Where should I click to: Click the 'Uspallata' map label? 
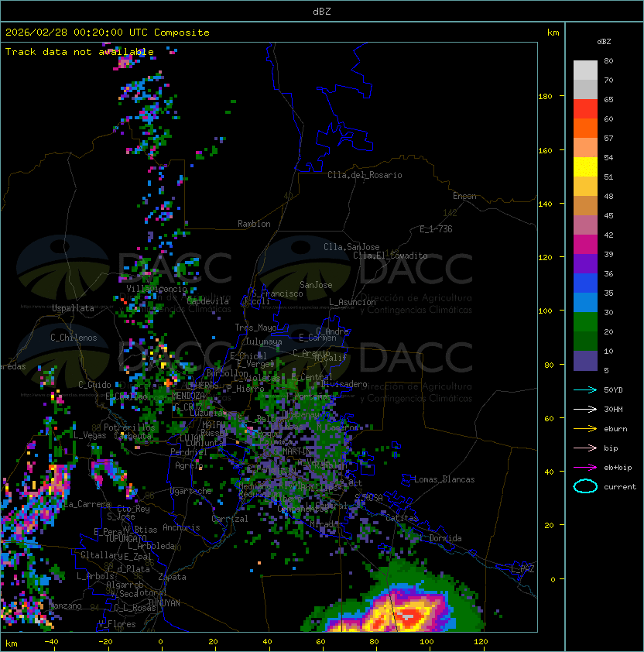coord(73,308)
